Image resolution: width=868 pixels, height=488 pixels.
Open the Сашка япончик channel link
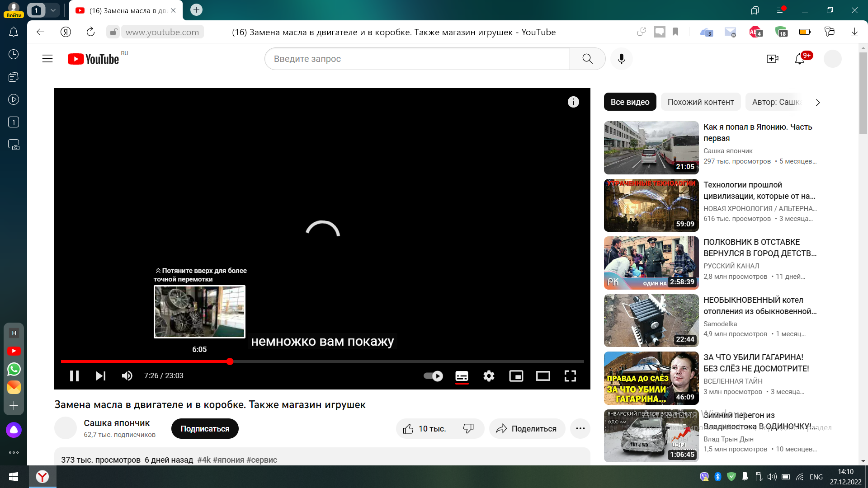click(x=117, y=423)
